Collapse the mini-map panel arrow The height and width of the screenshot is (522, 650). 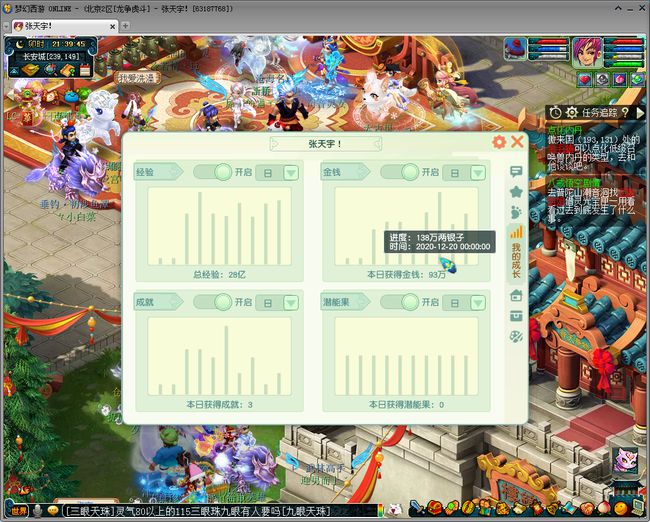[x=14, y=71]
